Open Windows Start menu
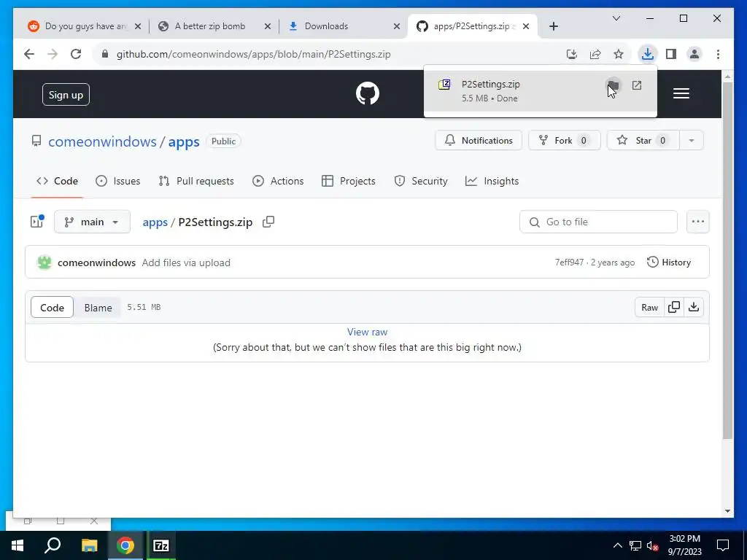Screen dimensions: 747x560 click(x=18, y=545)
